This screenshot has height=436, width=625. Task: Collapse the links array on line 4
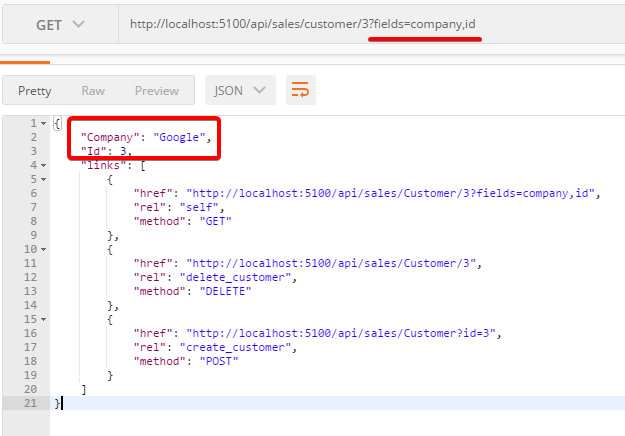pos(43,165)
